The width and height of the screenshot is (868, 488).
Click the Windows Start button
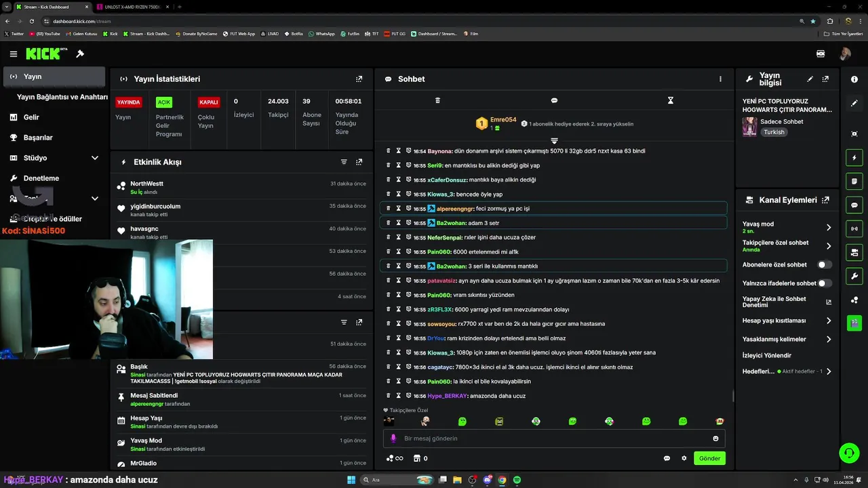351,480
